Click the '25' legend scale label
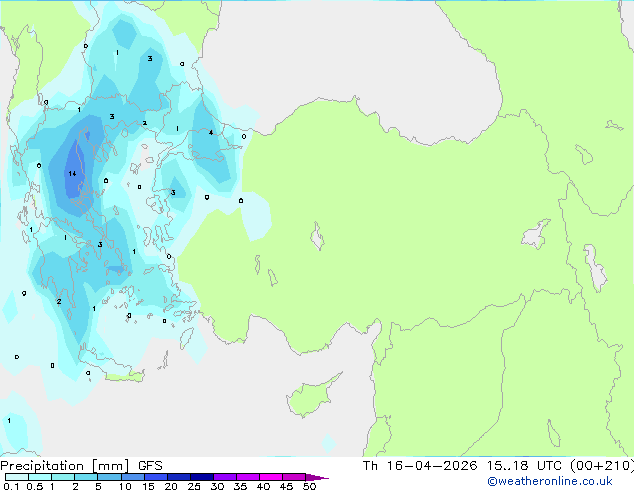Screen dimensions: 634x490 tap(194, 486)
